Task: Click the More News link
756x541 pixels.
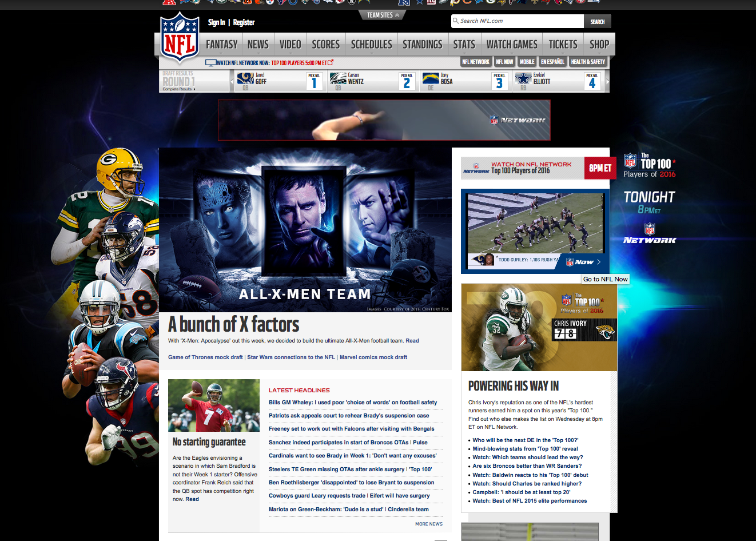Action: click(429, 524)
